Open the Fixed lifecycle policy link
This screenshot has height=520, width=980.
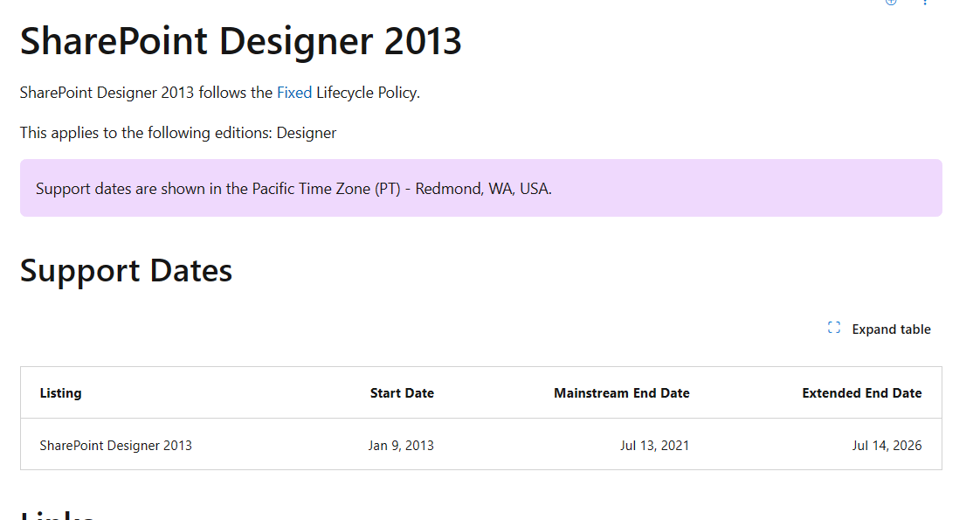coord(293,93)
